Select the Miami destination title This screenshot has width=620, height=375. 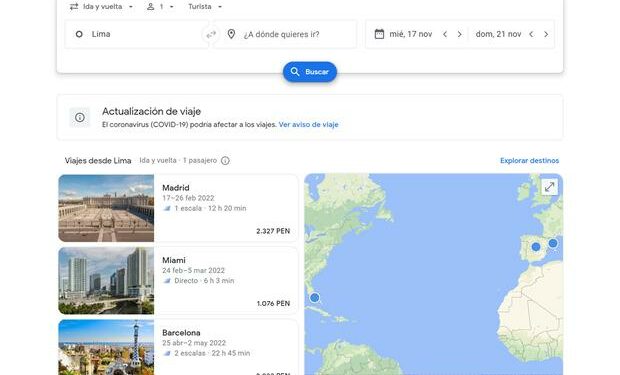click(174, 260)
